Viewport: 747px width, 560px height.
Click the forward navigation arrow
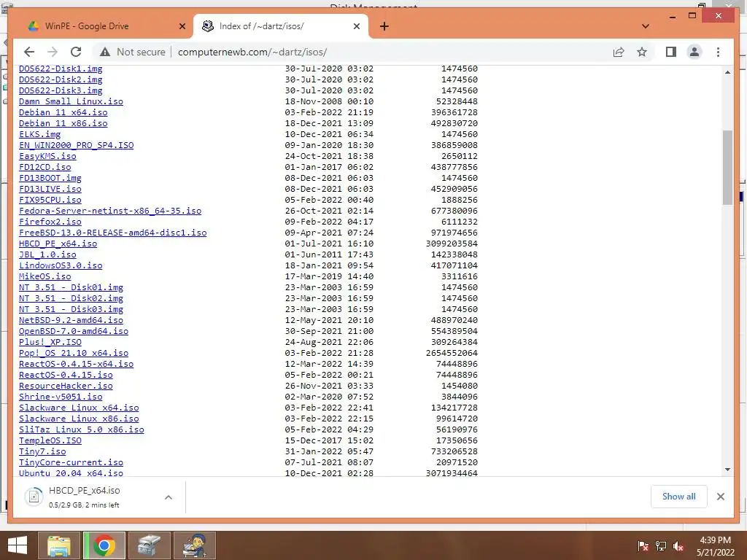point(53,52)
